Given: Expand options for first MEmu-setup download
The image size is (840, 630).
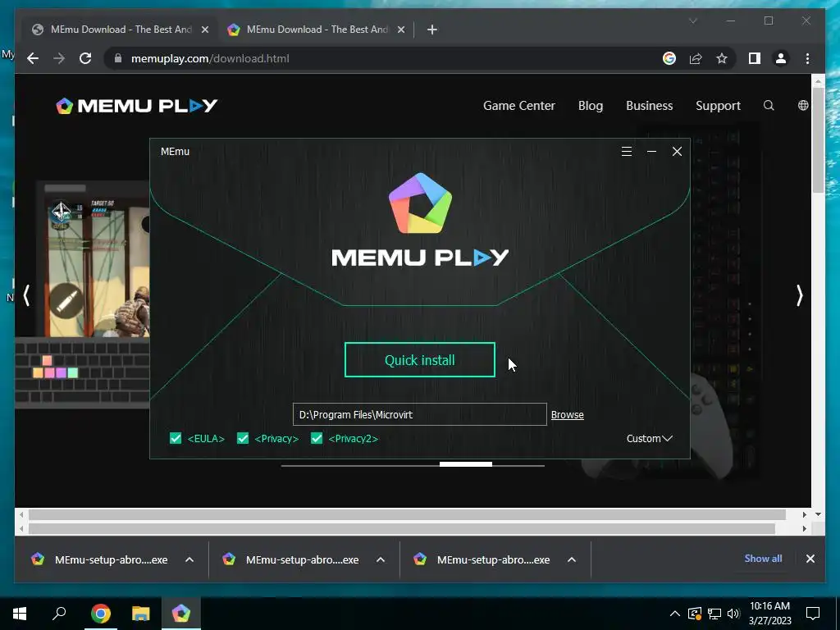Looking at the screenshot, I should [189, 559].
